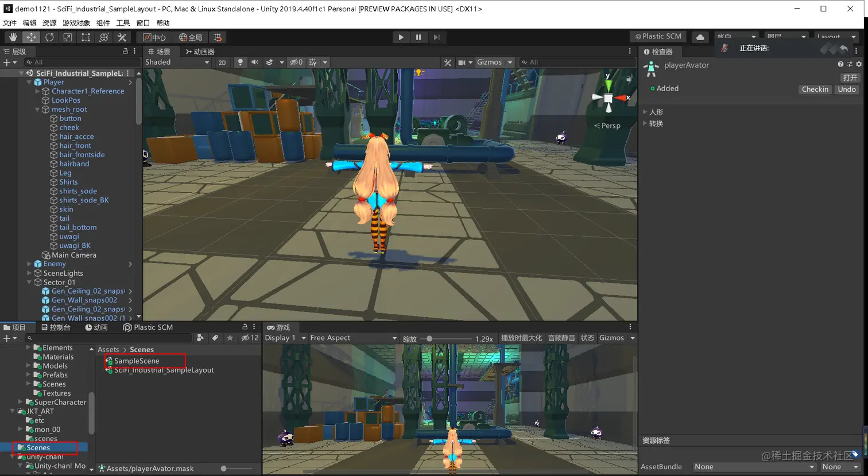
Task: Toggle the 全局 handle rotation button
Action: (x=190, y=37)
